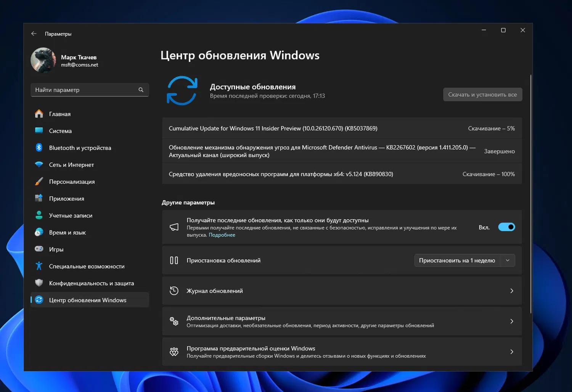Screen dimensions: 572x392
Task: Expand Дополнительные параметры with its chevron
Action: tap(512, 321)
